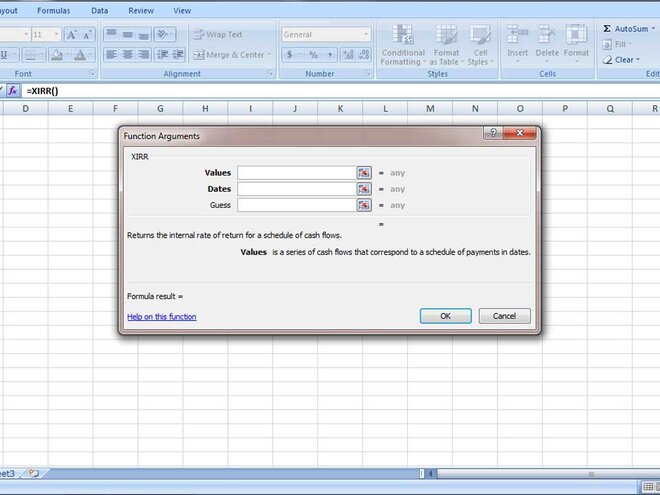The image size is (660, 495).
Task: Click the Insert Function fx icon
Action: pyautogui.click(x=13, y=91)
